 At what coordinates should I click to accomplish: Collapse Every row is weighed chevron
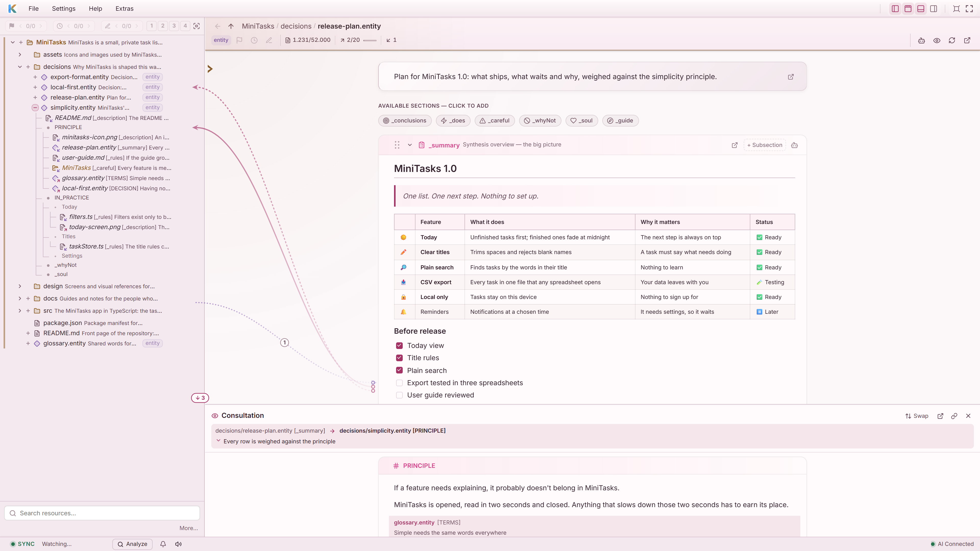pos(218,441)
